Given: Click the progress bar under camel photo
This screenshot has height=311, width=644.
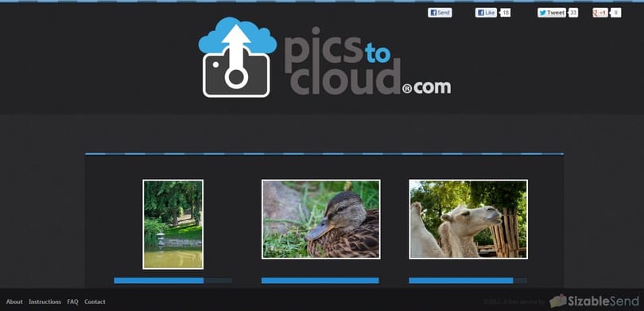Looking at the screenshot, I should pos(467,281).
